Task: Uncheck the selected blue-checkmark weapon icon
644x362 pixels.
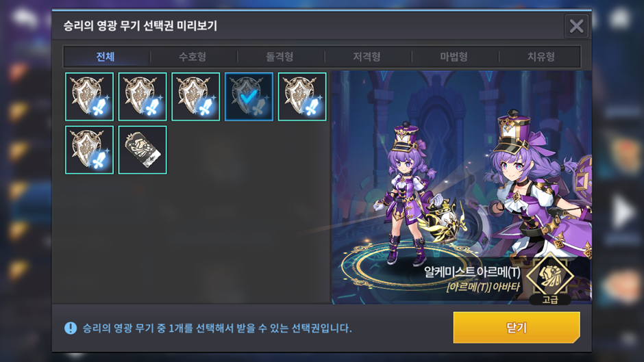Action: click(x=249, y=96)
